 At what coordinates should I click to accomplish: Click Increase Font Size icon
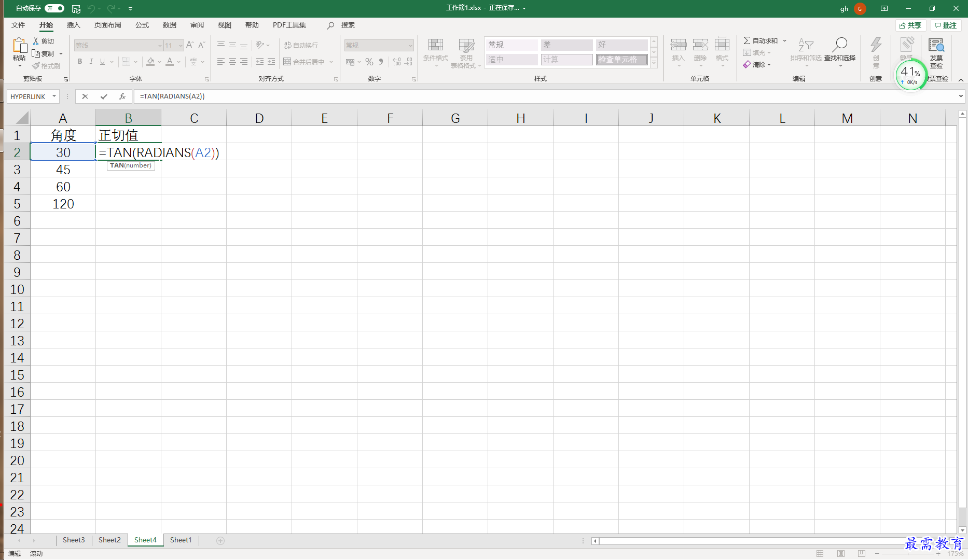click(x=190, y=45)
